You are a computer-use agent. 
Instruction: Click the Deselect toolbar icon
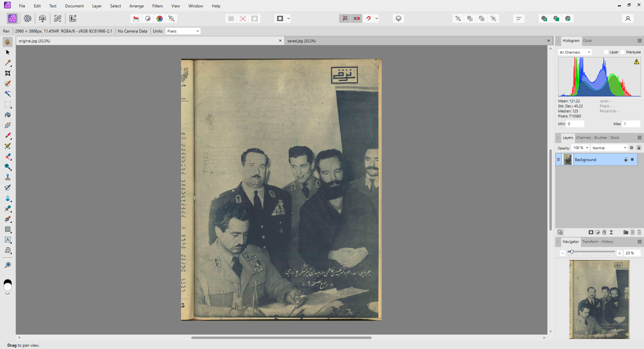[243, 18]
